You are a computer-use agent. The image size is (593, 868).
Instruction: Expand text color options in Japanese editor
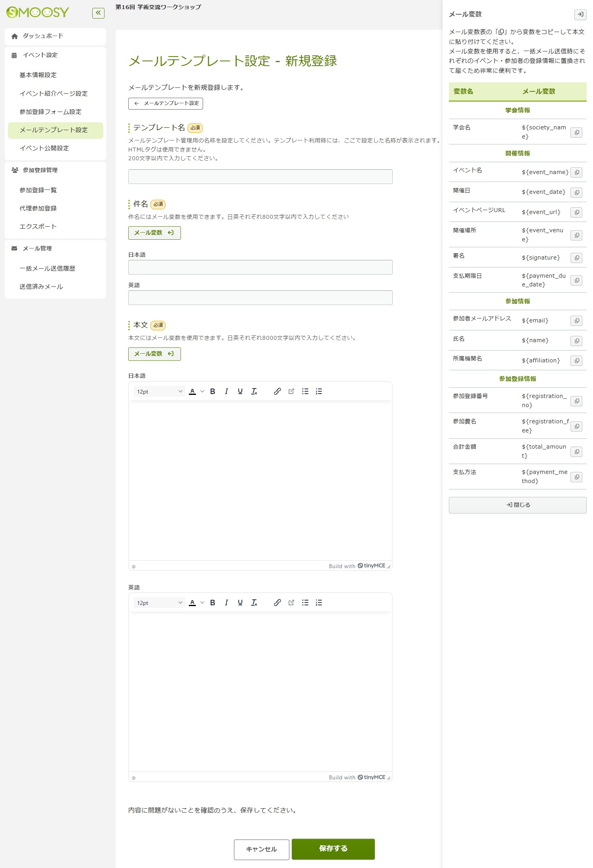click(202, 391)
